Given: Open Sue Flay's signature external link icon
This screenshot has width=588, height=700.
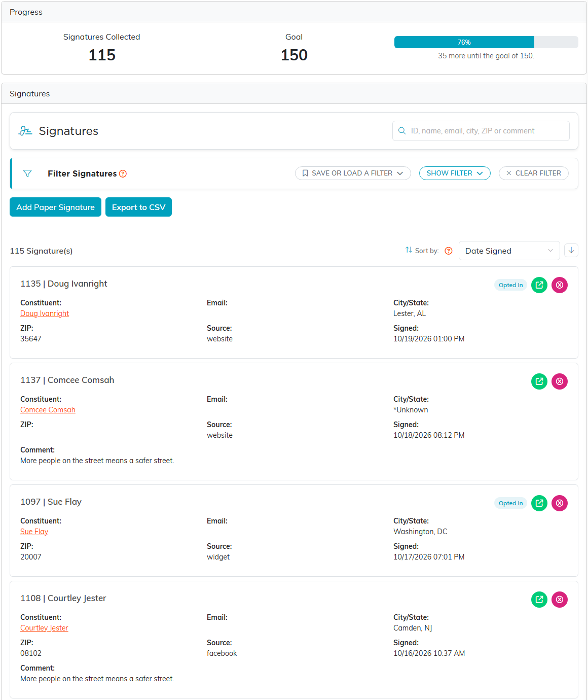Looking at the screenshot, I should point(539,503).
